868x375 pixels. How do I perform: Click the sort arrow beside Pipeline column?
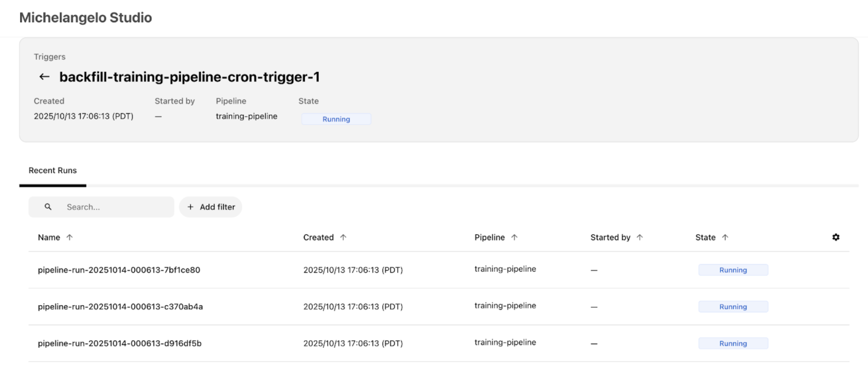click(514, 237)
